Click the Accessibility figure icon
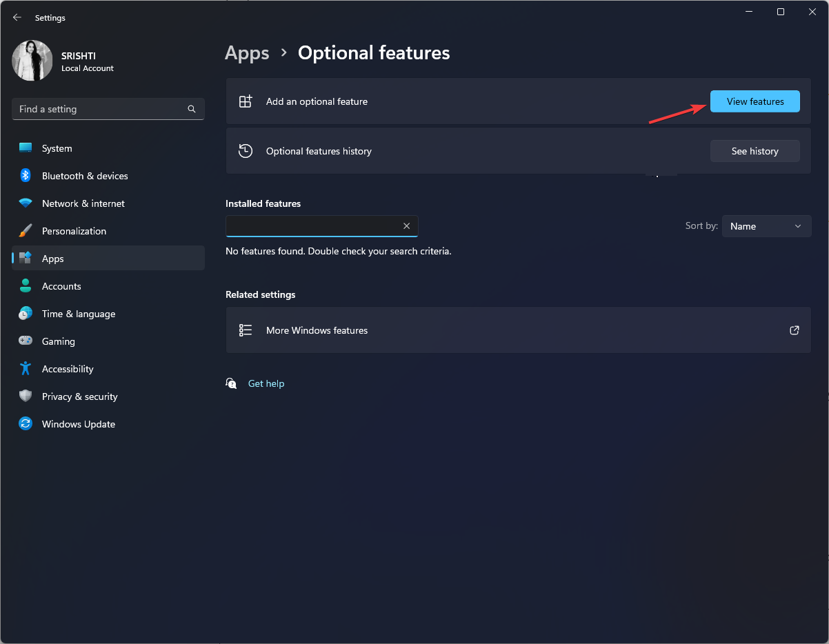The height and width of the screenshot is (644, 829). pos(26,369)
